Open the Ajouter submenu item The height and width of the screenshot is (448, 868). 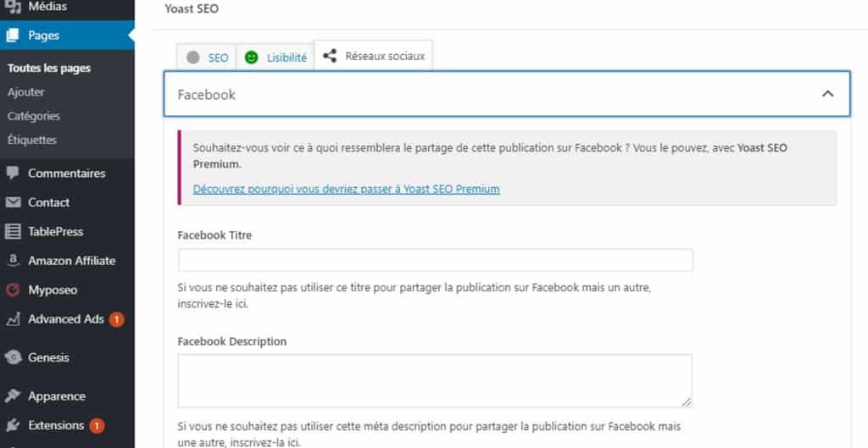tap(26, 92)
